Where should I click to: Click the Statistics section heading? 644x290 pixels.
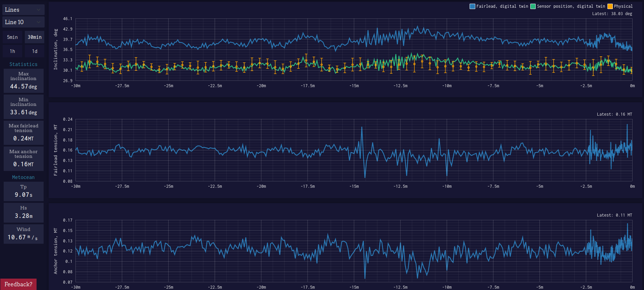pos(23,64)
